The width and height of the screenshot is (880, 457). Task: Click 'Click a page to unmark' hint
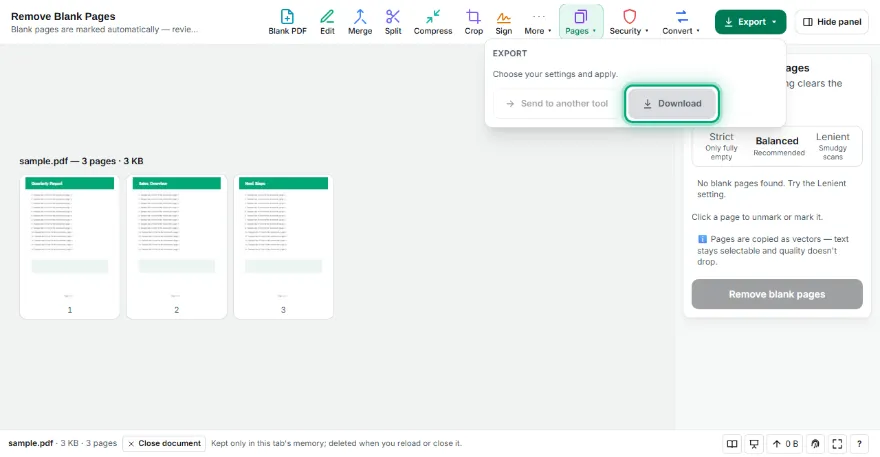pyautogui.click(x=757, y=217)
